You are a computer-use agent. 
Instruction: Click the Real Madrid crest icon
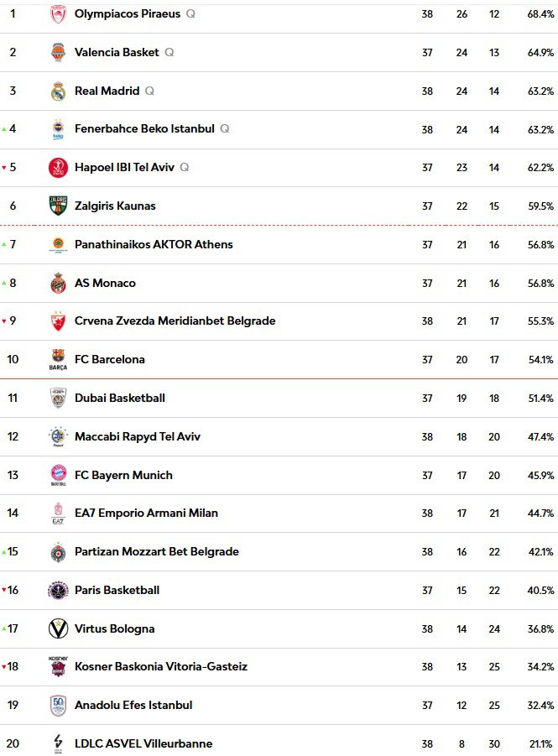tap(58, 91)
